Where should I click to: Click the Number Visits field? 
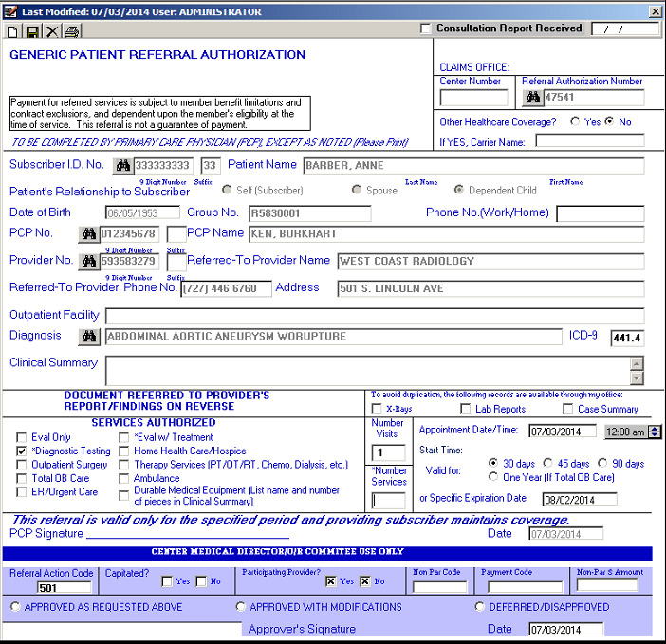pos(388,452)
